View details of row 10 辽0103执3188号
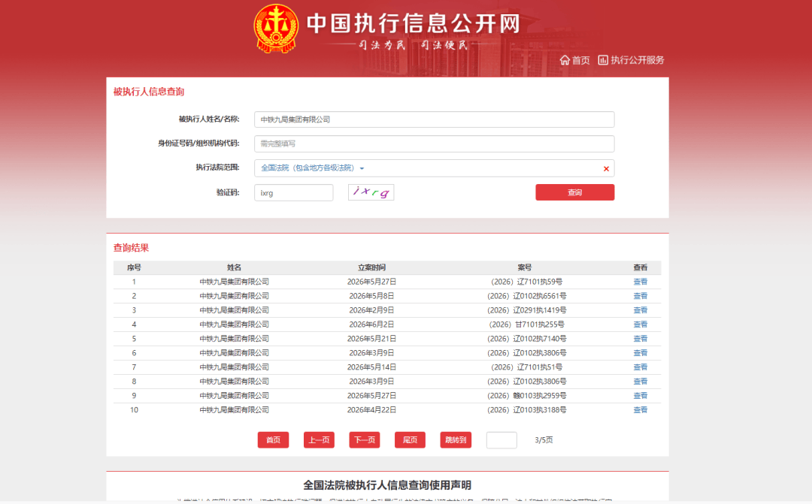 [x=640, y=410]
